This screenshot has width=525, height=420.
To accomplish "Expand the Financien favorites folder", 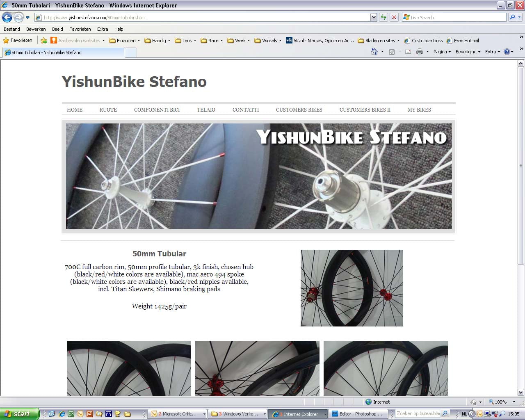I will tap(124, 40).
